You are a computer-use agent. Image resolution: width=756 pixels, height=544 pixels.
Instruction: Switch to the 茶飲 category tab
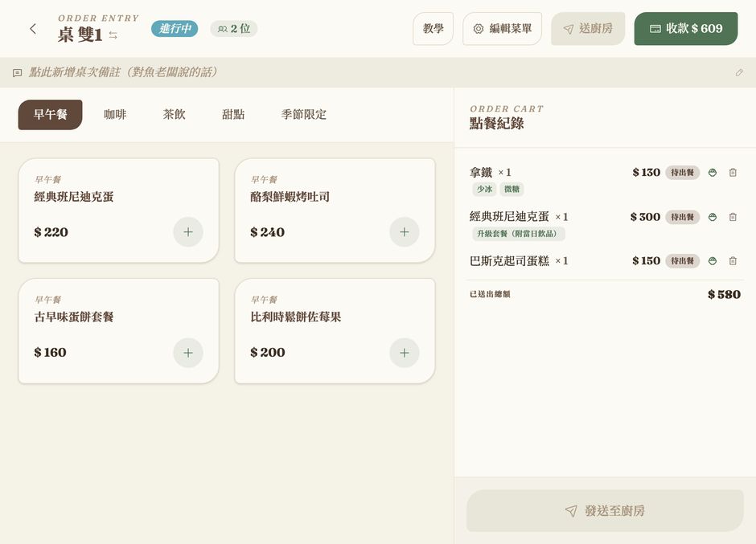click(174, 115)
